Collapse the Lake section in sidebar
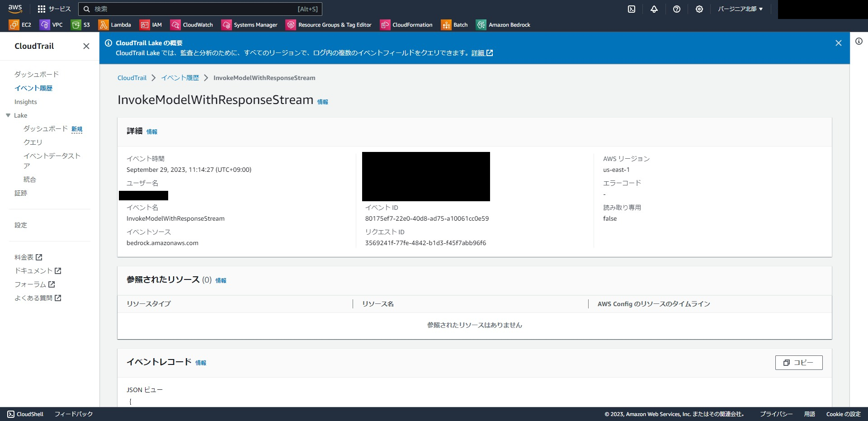 [x=8, y=115]
